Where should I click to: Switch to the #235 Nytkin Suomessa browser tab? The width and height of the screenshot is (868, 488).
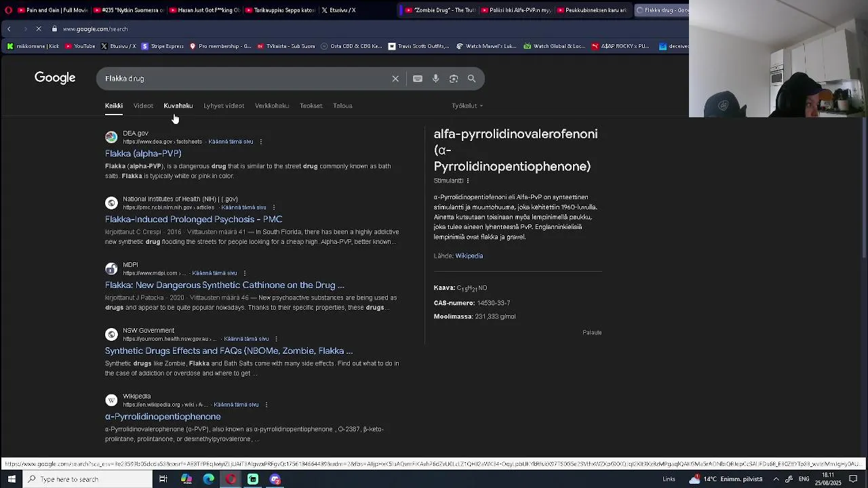pos(129,10)
